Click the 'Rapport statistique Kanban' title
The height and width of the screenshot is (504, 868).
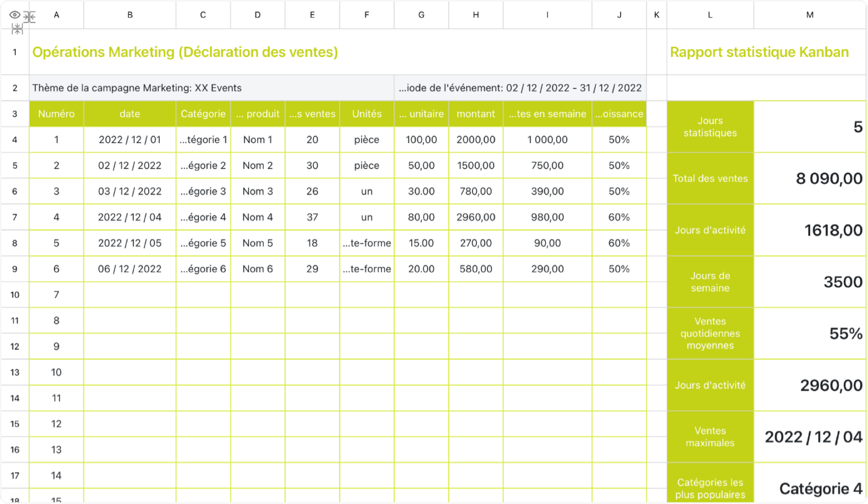759,52
